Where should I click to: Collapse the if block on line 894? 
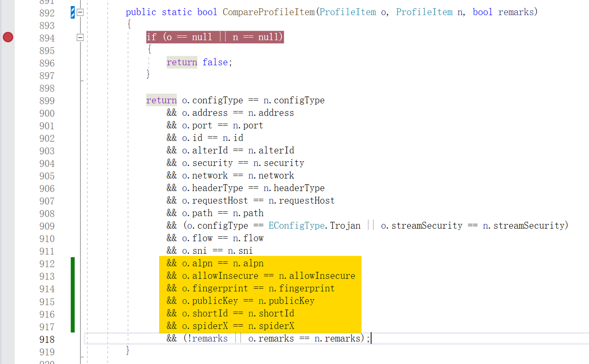(80, 38)
